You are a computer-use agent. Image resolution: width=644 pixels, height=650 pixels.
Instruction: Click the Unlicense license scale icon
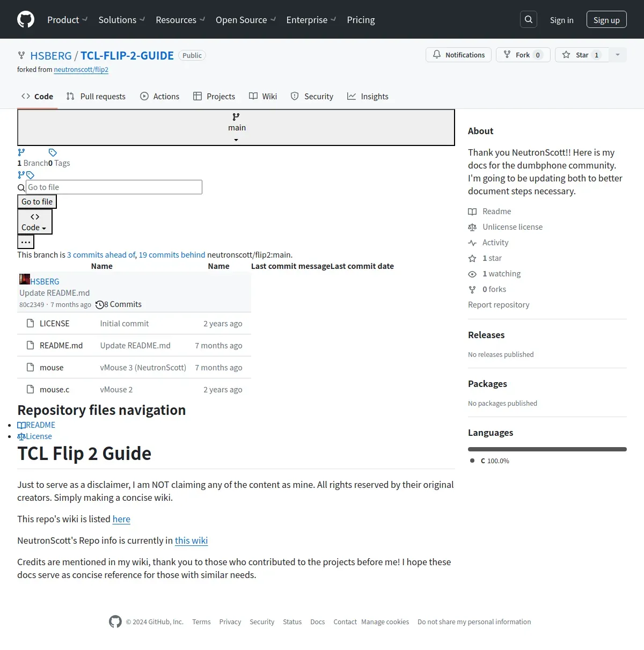472,227
